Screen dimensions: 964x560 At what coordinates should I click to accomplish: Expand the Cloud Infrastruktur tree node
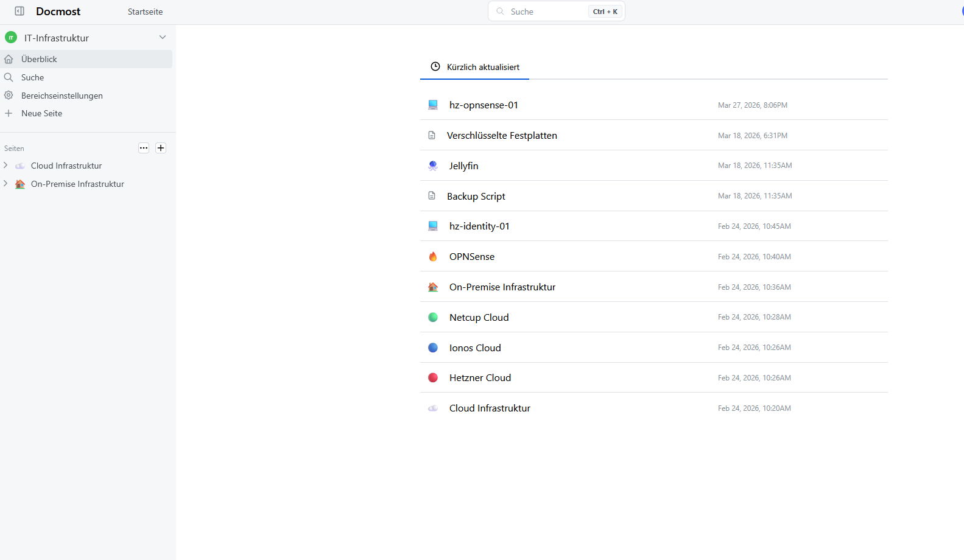pyautogui.click(x=5, y=166)
